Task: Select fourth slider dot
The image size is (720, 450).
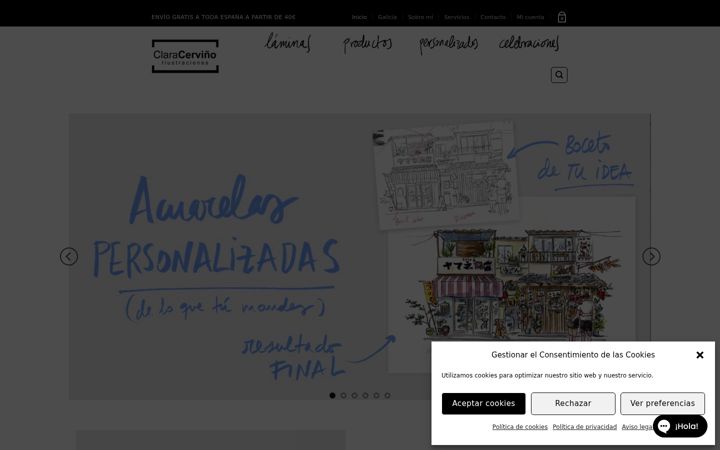Action: click(366, 395)
